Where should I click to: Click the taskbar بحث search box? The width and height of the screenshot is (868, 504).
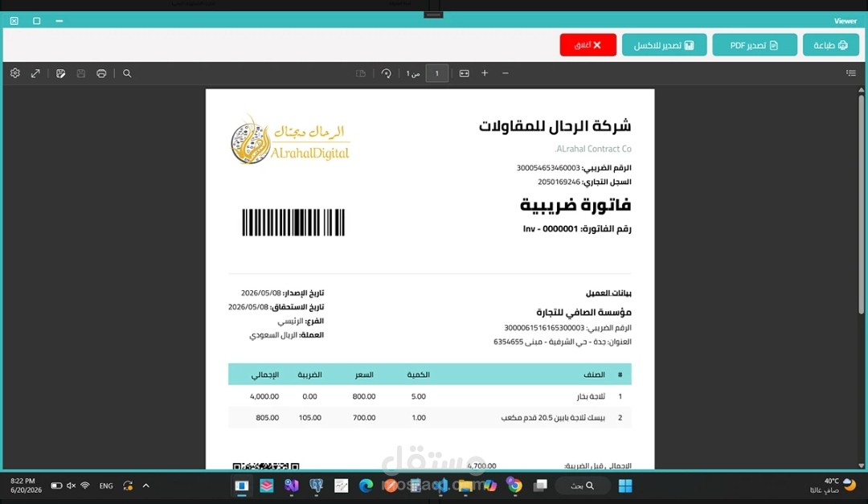click(x=583, y=486)
